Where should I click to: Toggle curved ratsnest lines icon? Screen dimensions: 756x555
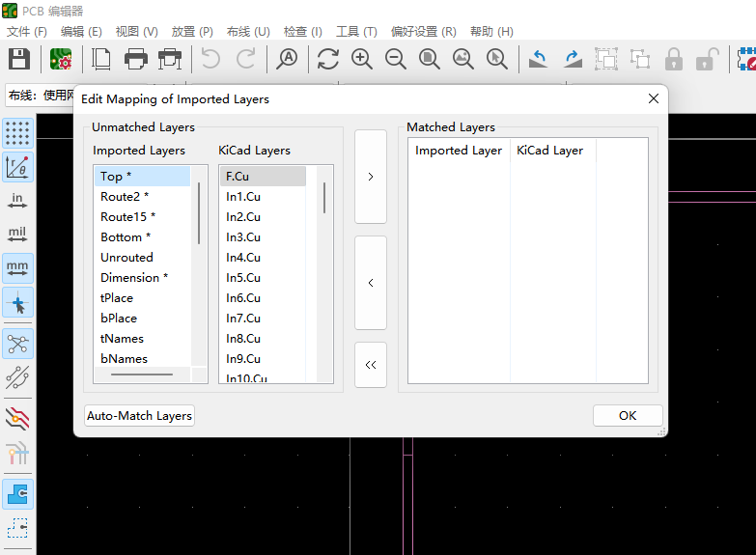[x=17, y=377]
